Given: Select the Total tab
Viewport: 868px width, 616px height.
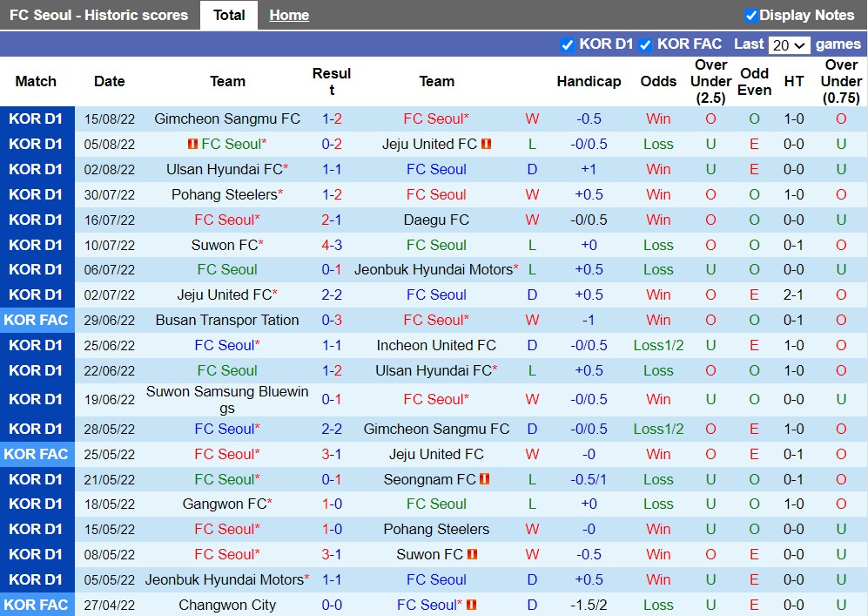Looking at the screenshot, I should point(229,15).
